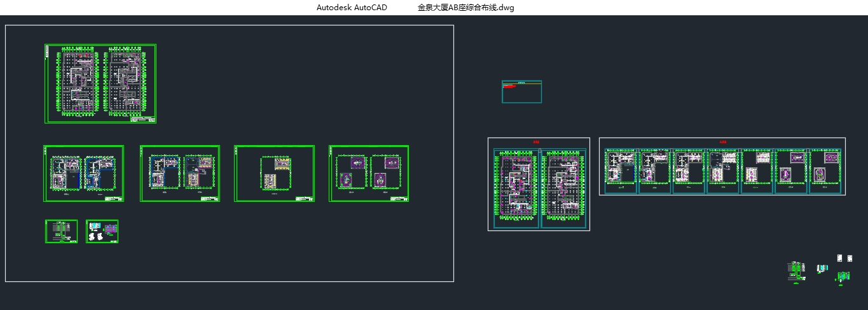Select second green sheet in the four-sheet row
This screenshot has height=310, width=868.
[x=180, y=174]
